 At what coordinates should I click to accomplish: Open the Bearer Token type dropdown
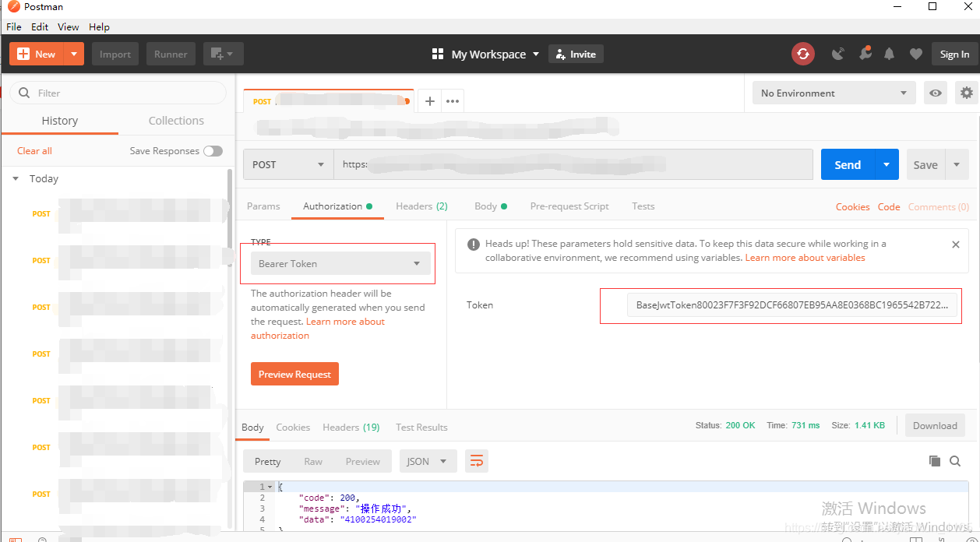340,263
